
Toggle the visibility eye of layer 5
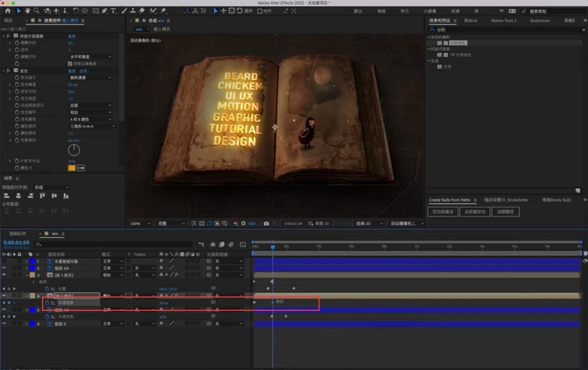[4, 310]
